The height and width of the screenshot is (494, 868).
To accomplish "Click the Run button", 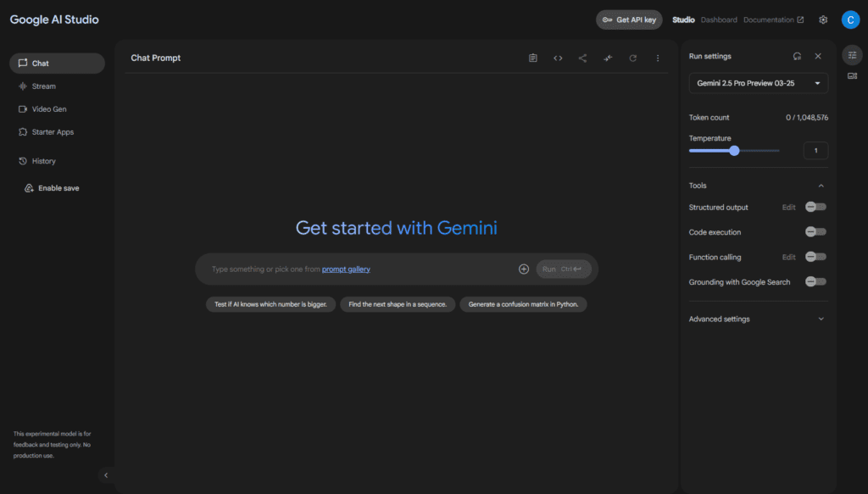I will click(564, 269).
